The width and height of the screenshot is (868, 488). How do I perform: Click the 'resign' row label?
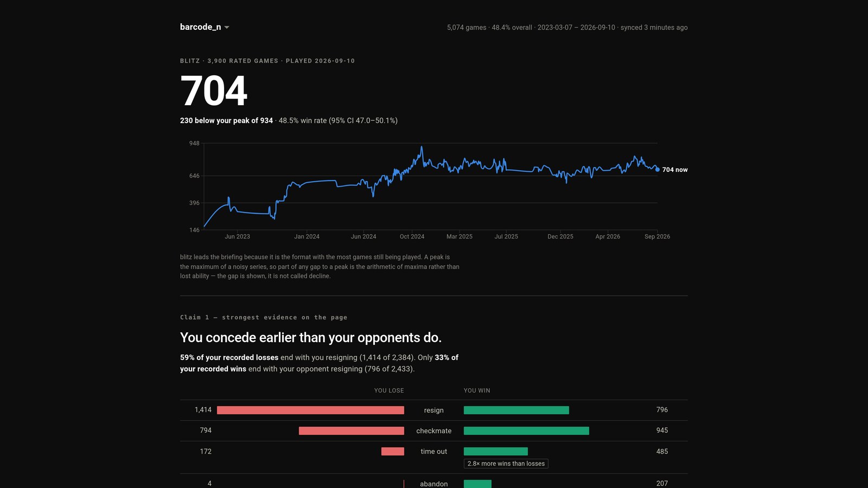tap(434, 410)
